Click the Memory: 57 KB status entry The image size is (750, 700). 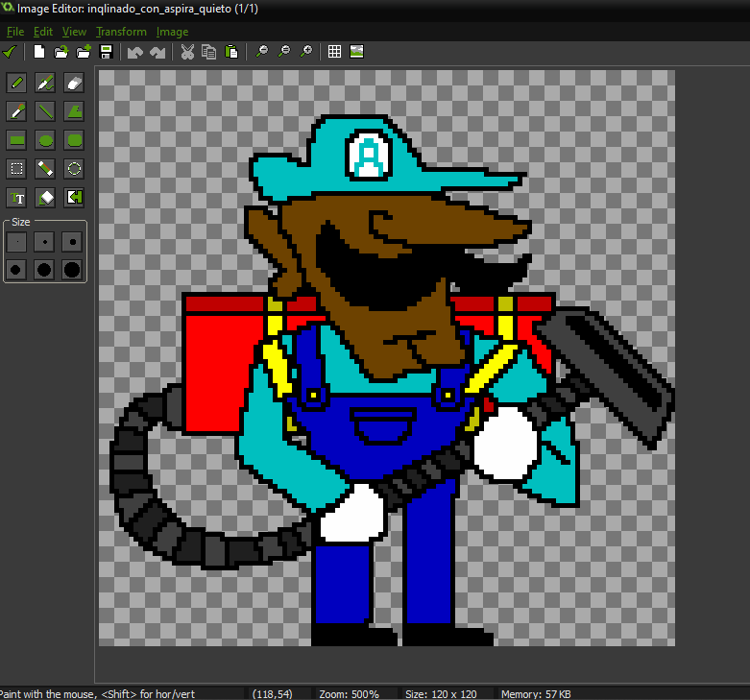click(x=536, y=694)
